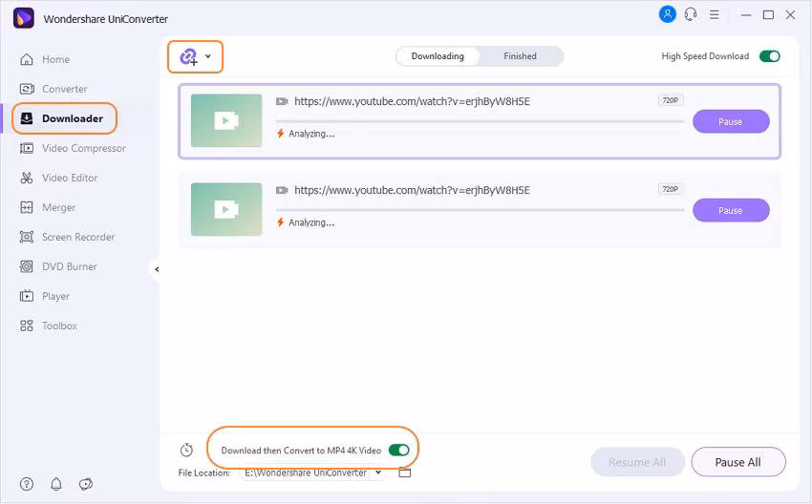Viewport: 812px width, 504px height.
Task: Click 720P badge on second download
Action: (670, 189)
